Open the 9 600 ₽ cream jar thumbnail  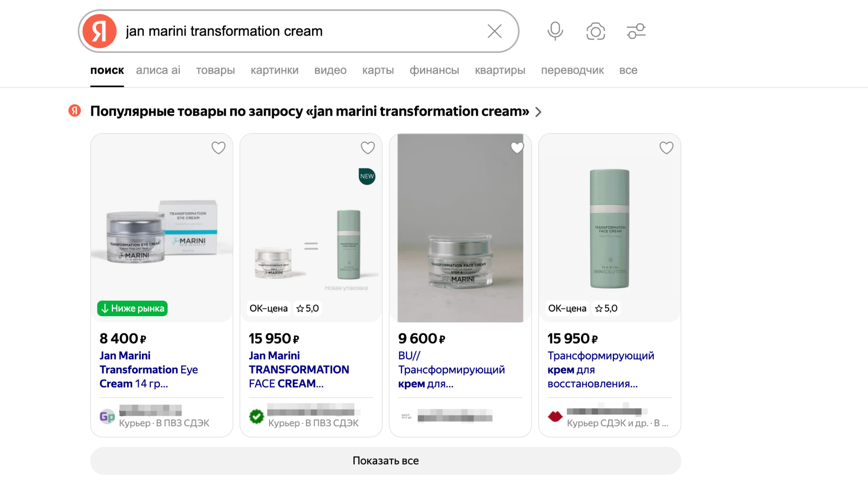click(x=460, y=228)
